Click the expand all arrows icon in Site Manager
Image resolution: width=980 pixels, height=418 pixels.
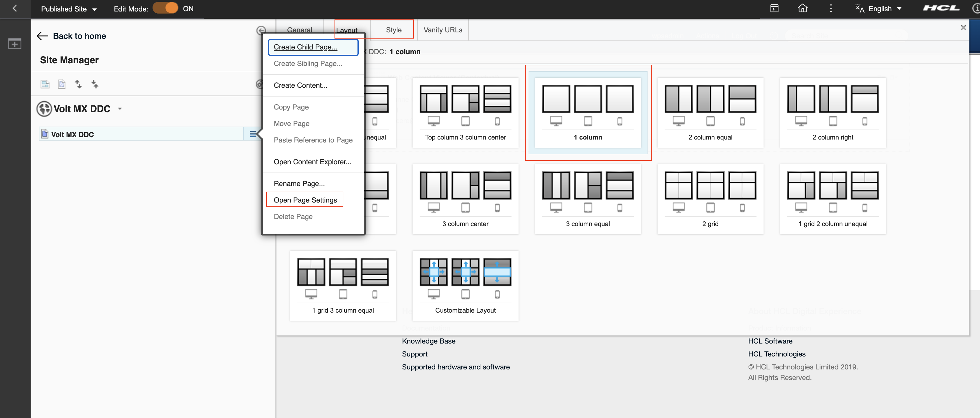(x=78, y=84)
